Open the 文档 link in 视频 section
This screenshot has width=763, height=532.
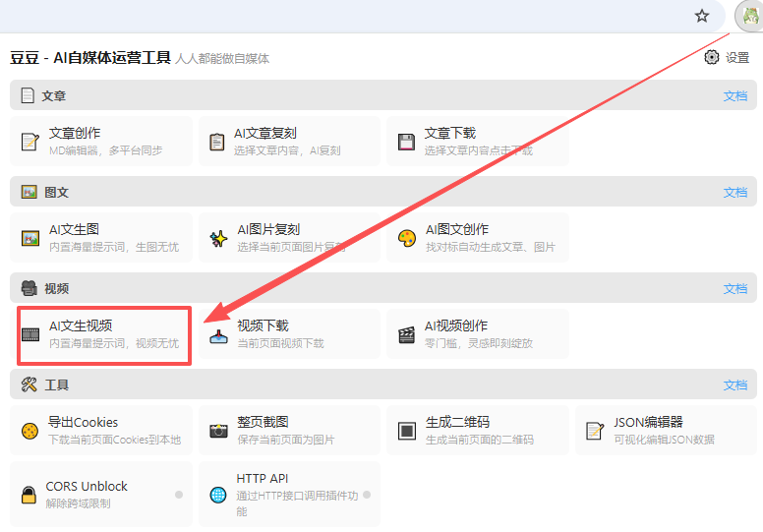pyautogui.click(x=734, y=289)
